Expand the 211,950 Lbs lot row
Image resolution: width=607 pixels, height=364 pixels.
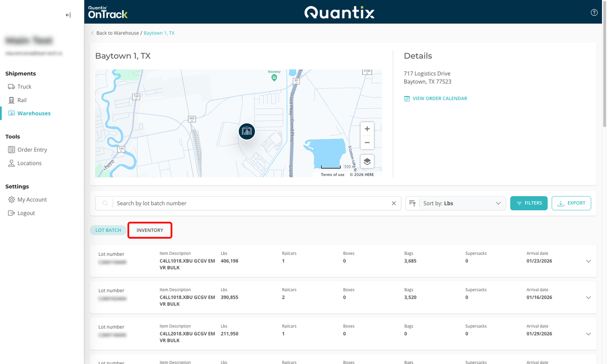pyautogui.click(x=588, y=334)
